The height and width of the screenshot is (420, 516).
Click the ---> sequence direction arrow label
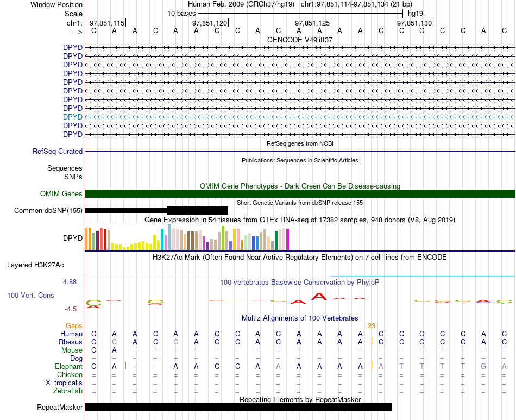(77, 32)
